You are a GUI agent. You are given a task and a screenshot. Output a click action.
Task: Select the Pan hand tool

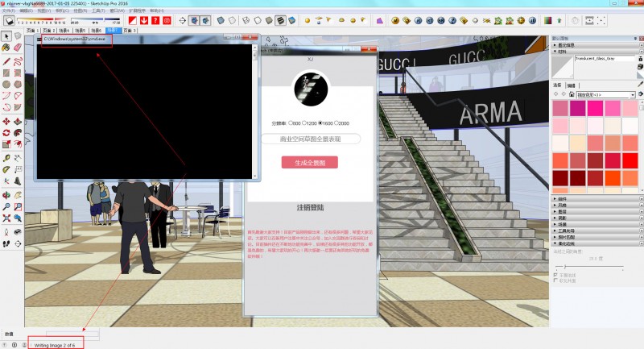tap(18, 195)
